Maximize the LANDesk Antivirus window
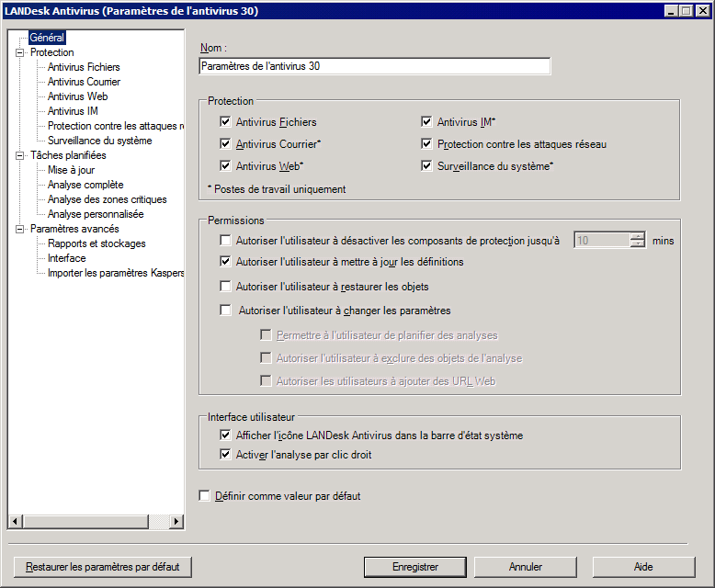715x588 pixels. (686, 11)
